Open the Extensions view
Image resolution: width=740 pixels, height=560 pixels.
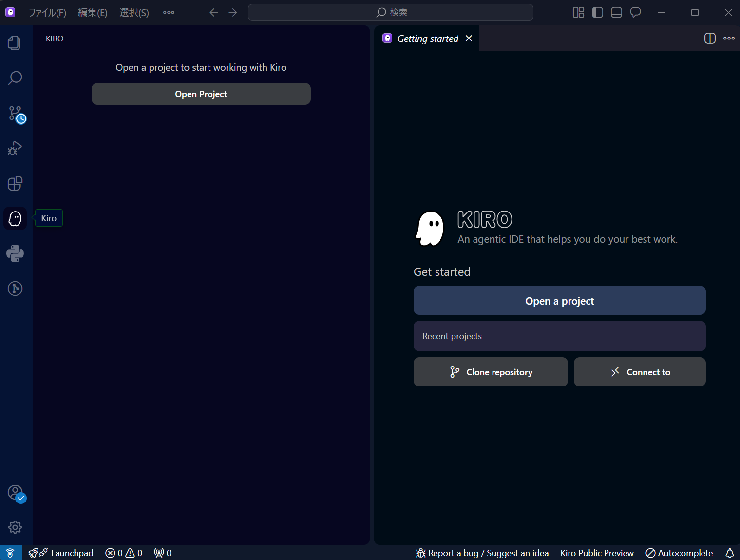tap(15, 183)
